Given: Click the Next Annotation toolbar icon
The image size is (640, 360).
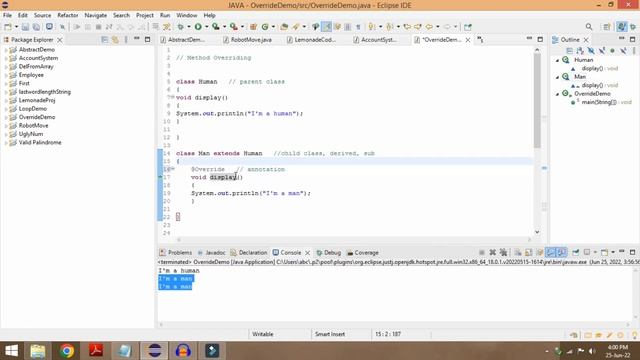Looking at the screenshot, I should (372, 27).
